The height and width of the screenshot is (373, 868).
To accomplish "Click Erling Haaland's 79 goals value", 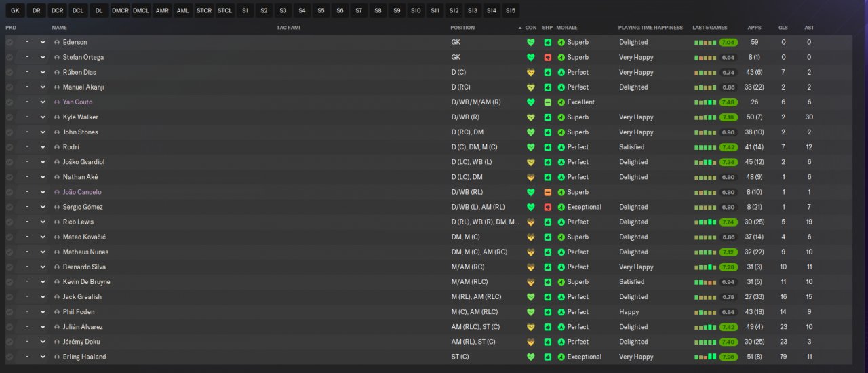I will tap(783, 357).
